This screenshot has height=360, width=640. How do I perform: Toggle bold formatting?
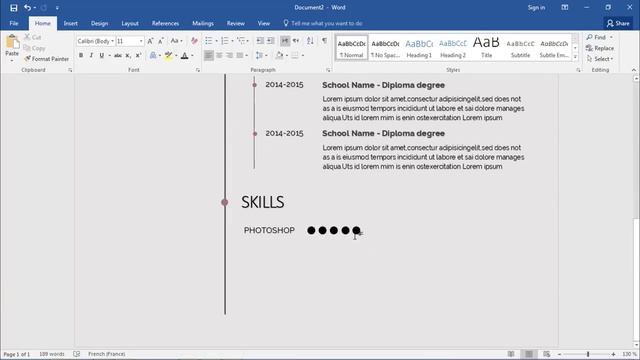click(81, 56)
